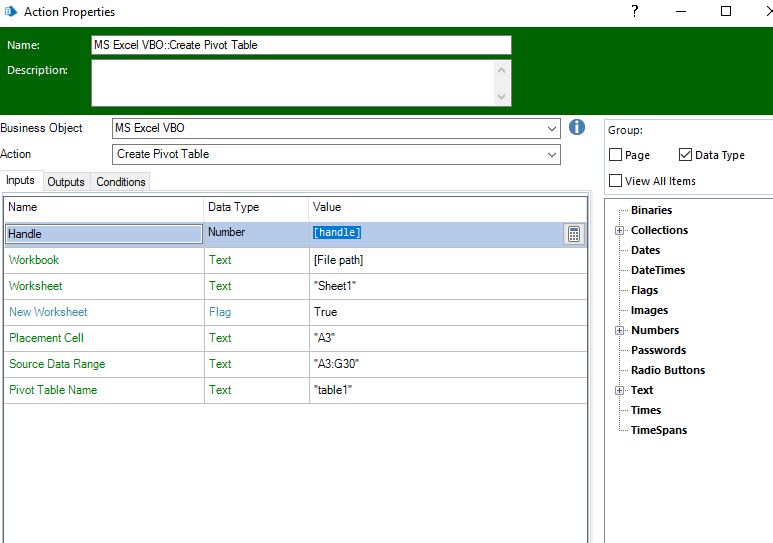Click the description scrollbar down arrow

[x=501, y=97]
